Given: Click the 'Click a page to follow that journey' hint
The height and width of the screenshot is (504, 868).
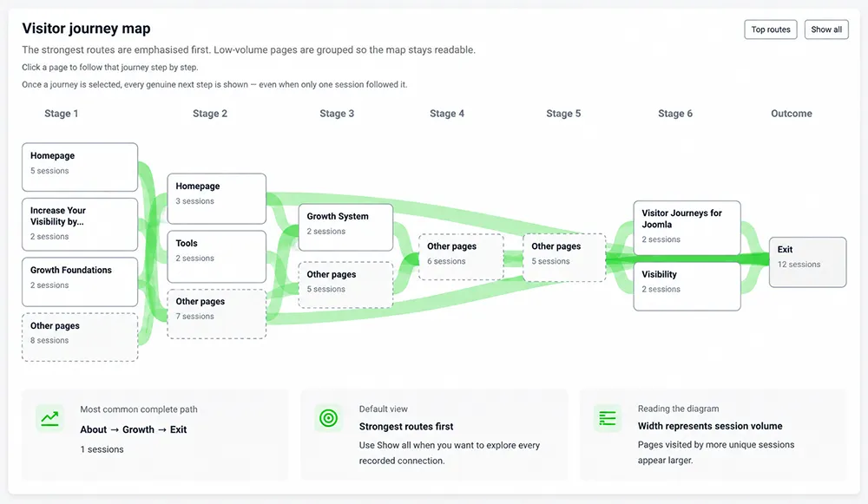Looking at the screenshot, I should pyautogui.click(x=110, y=68).
